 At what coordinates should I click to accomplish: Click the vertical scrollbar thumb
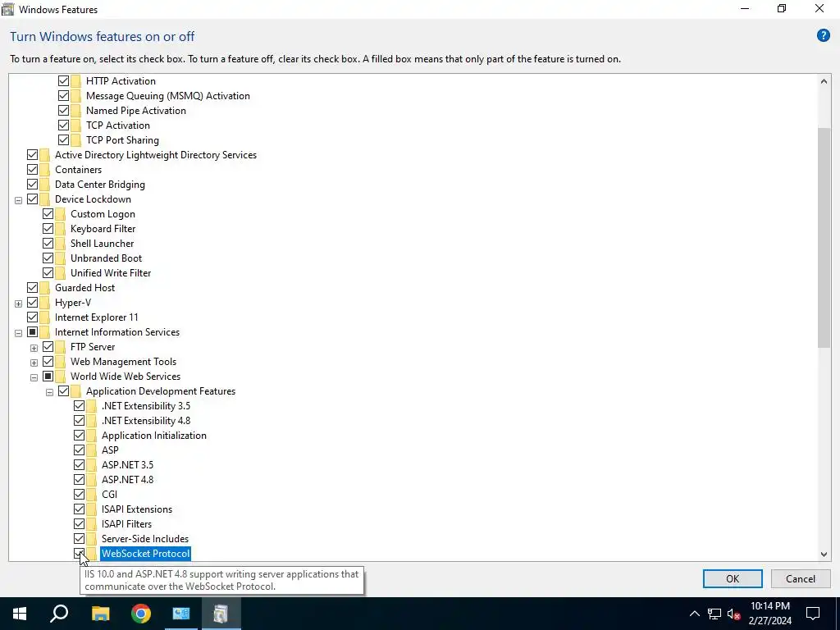[x=824, y=238]
